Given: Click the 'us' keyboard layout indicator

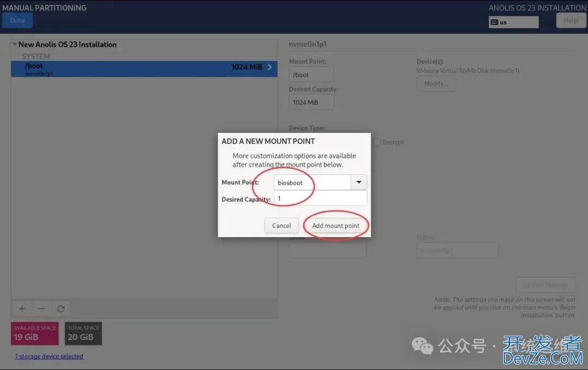Looking at the screenshot, I should pos(514,22).
